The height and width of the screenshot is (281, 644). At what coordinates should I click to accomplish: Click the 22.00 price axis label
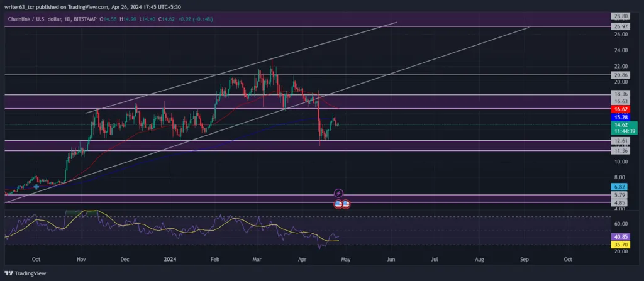[620, 66]
